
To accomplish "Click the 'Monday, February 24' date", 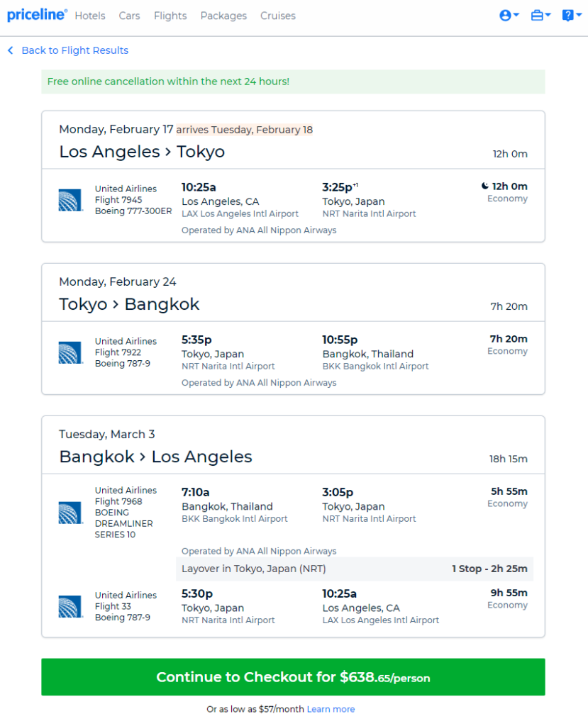I will (118, 281).
